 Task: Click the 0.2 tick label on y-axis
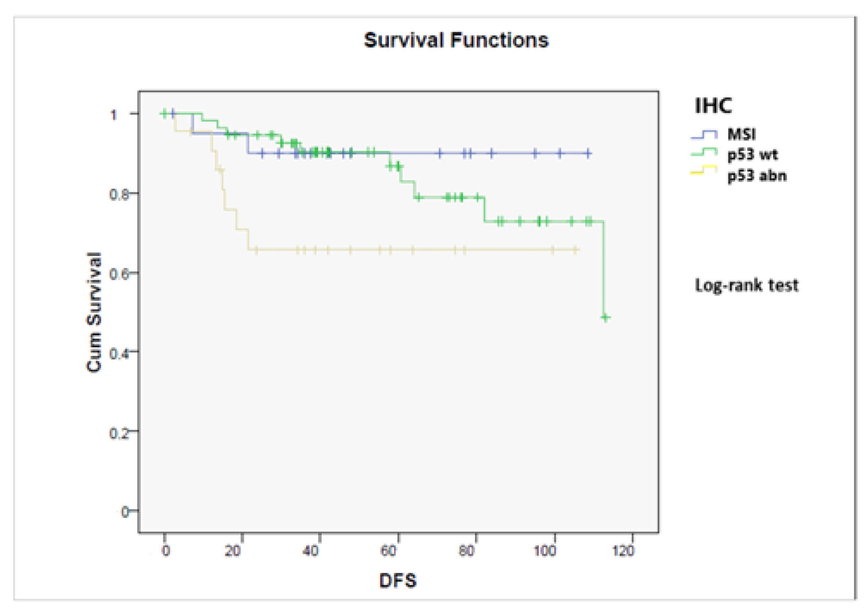[x=119, y=433]
